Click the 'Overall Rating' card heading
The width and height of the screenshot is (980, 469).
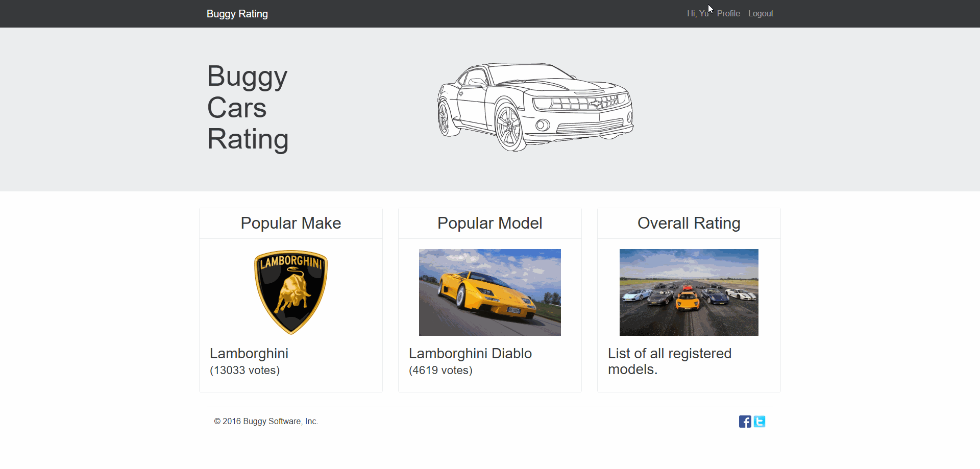pos(689,223)
